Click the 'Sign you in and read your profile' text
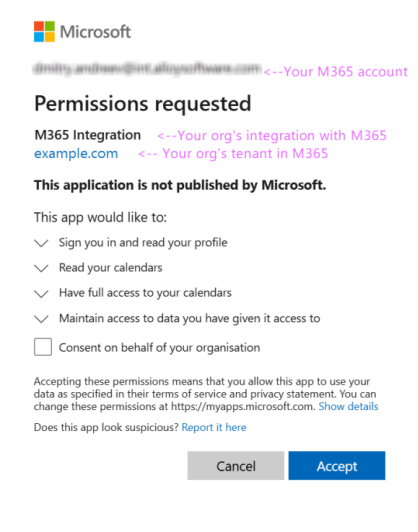The width and height of the screenshot is (418, 532). pyautogui.click(x=143, y=243)
